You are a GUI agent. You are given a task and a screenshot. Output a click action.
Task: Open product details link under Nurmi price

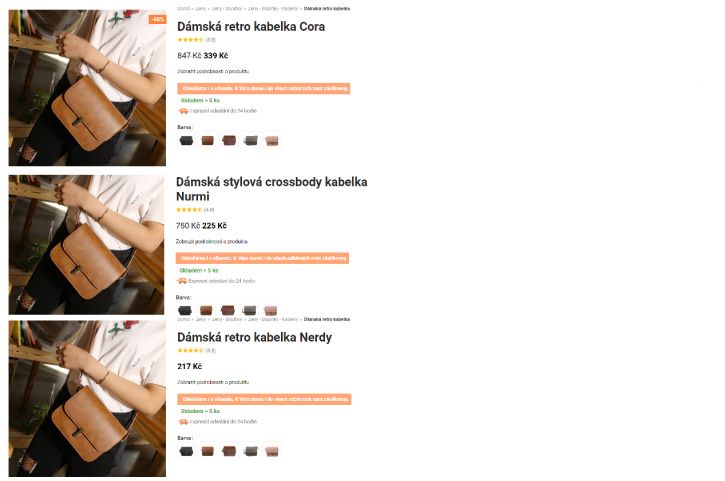tap(212, 241)
